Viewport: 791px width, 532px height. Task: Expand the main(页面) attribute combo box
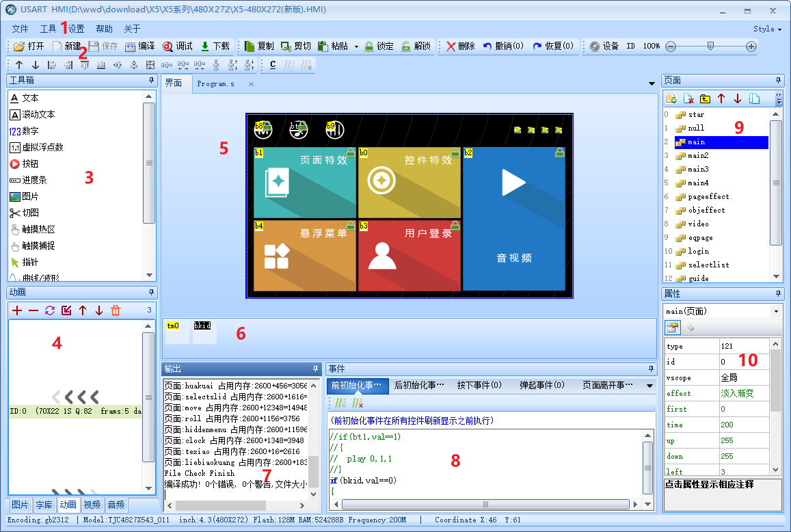coord(775,312)
